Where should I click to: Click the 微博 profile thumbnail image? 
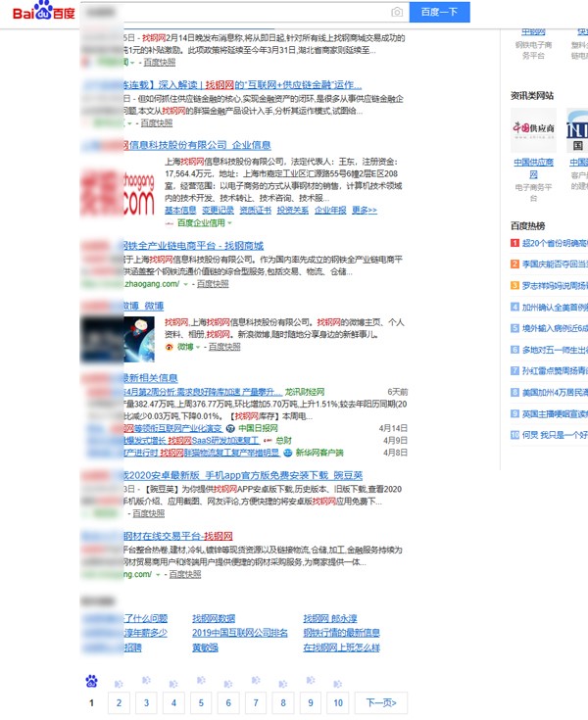click(118, 339)
